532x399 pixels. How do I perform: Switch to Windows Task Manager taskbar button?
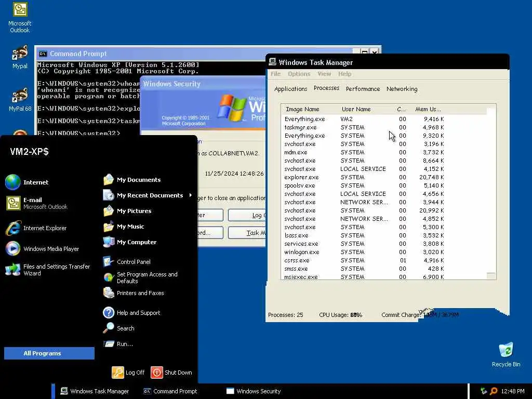95,391
